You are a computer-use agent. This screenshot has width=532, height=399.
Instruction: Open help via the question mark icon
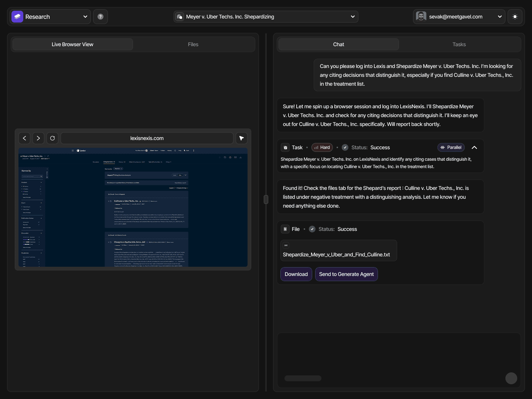pyautogui.click(x=100, y=16)
